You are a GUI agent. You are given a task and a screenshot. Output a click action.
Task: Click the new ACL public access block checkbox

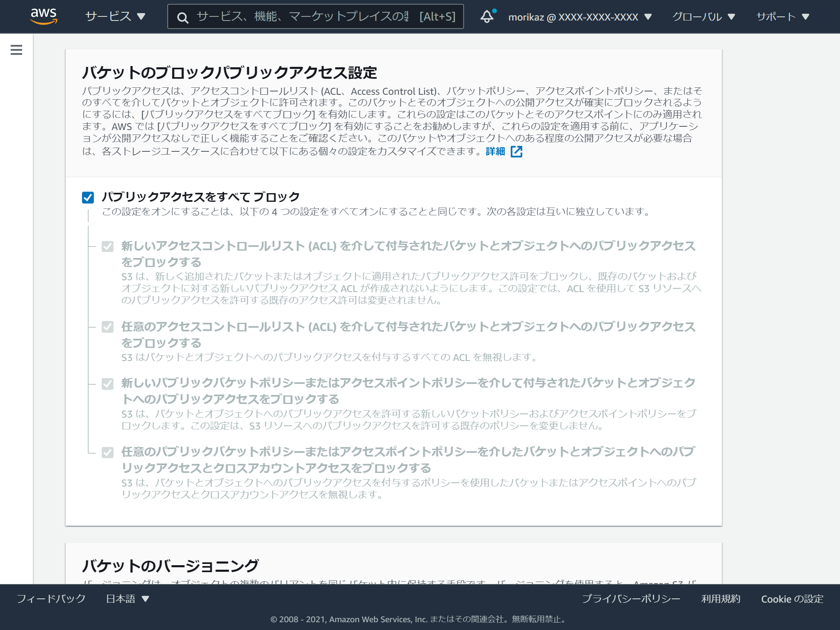[107, 246]
